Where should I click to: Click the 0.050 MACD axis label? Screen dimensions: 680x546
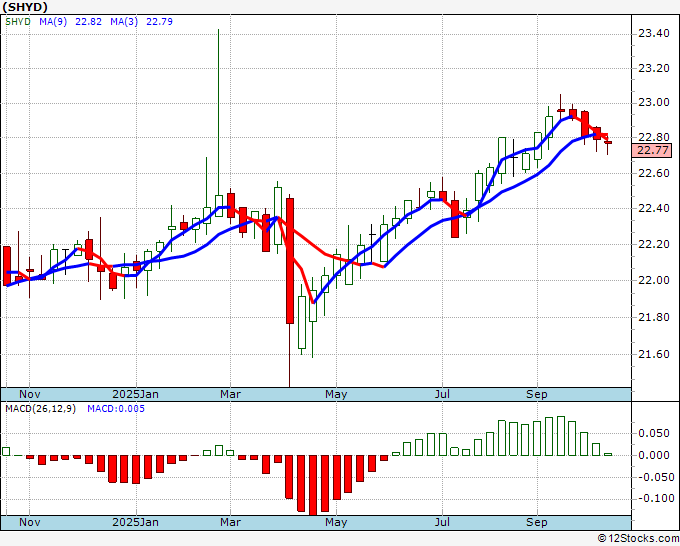pos(654,433)
